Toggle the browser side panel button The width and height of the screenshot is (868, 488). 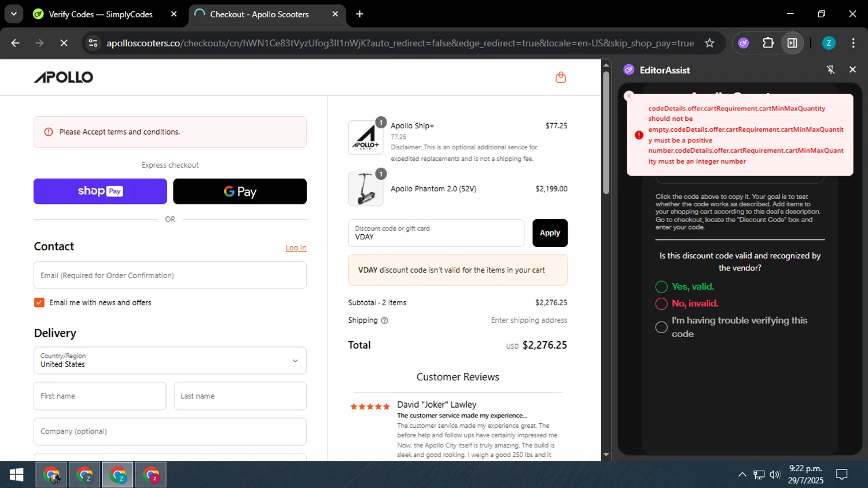[x=792, y=43]
